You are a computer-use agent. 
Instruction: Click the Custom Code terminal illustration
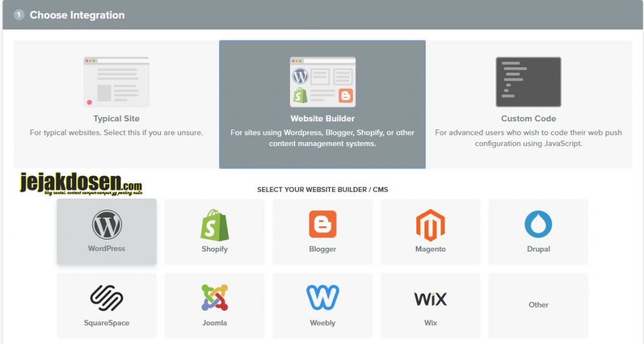coord(528,82)
